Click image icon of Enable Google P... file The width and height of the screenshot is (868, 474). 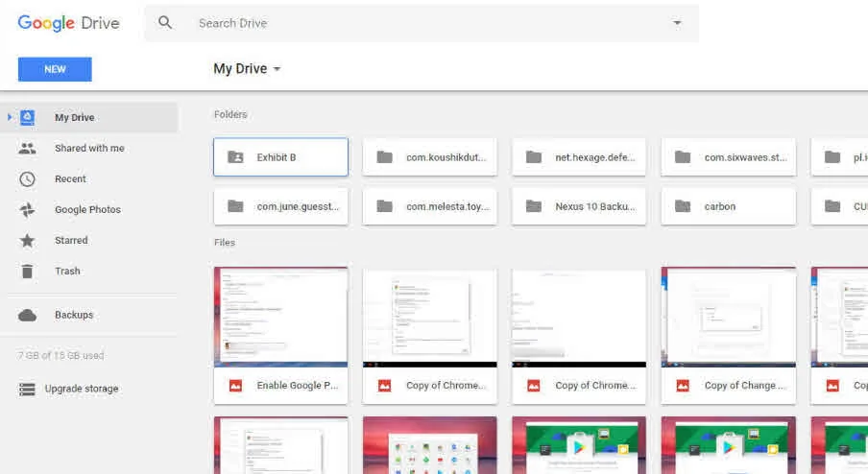tap(235, 386)
